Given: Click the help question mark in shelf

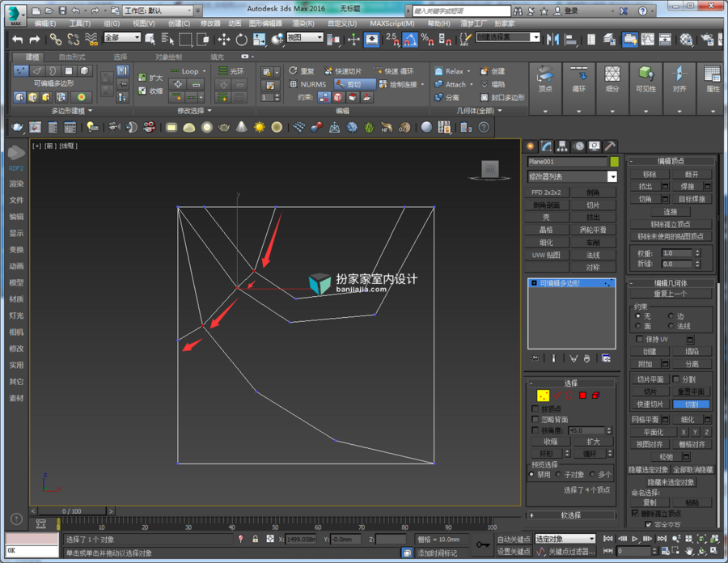Looking at the screenshot, I should click(x=484, y=127).
